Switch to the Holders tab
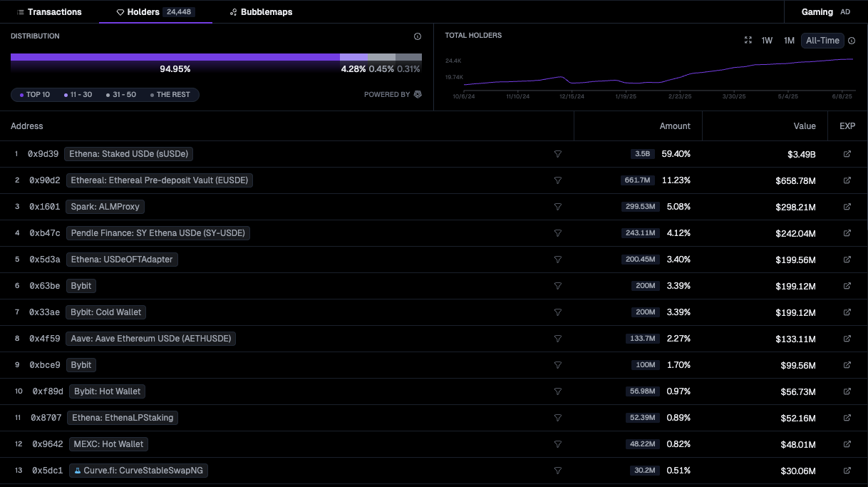The height and width of the screenshot is (487, 868). tap(155, 12)
